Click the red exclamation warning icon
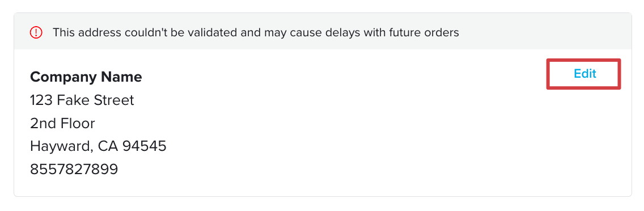Image resolution: width=644 pixels, height=211 pixels. 36,32
